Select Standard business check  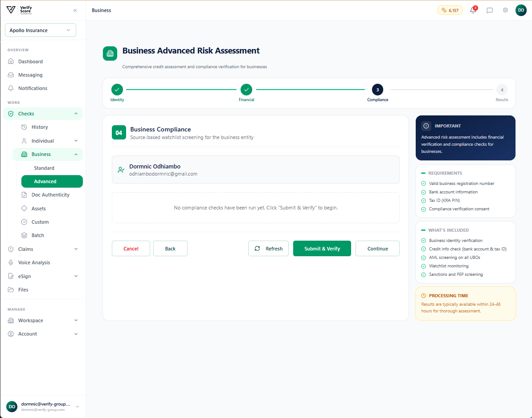point(52,168)
